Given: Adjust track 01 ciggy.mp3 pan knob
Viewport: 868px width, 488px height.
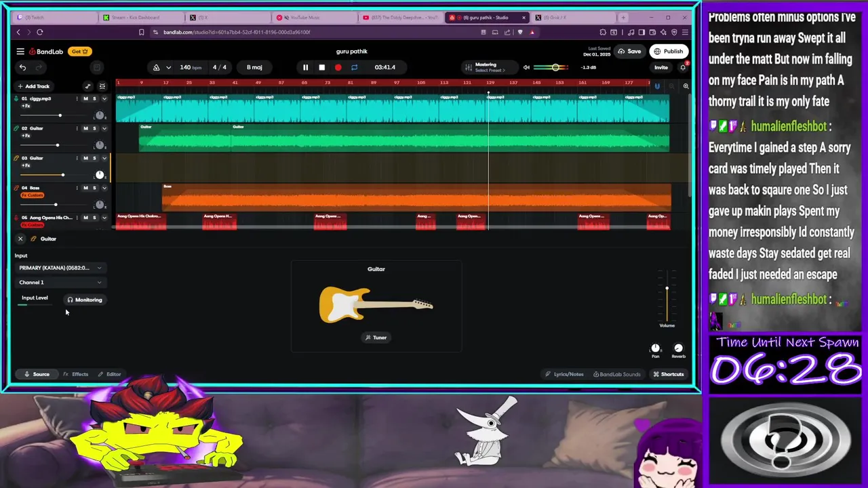Looking at the screenshot, I should click(100, 115).
